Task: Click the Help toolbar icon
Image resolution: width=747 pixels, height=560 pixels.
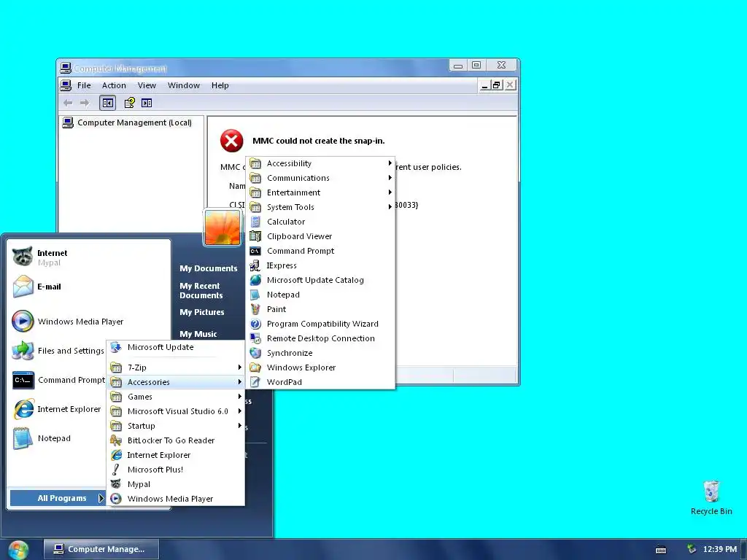Action: point(129,103)
